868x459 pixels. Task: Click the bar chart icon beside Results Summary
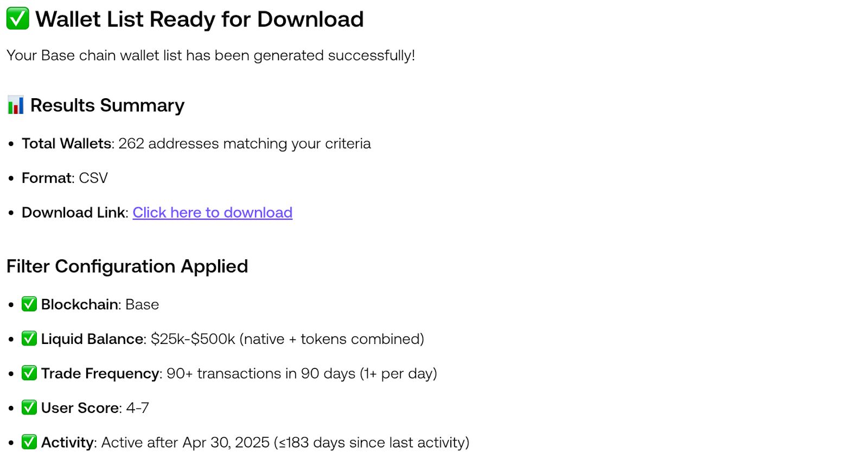15,105
